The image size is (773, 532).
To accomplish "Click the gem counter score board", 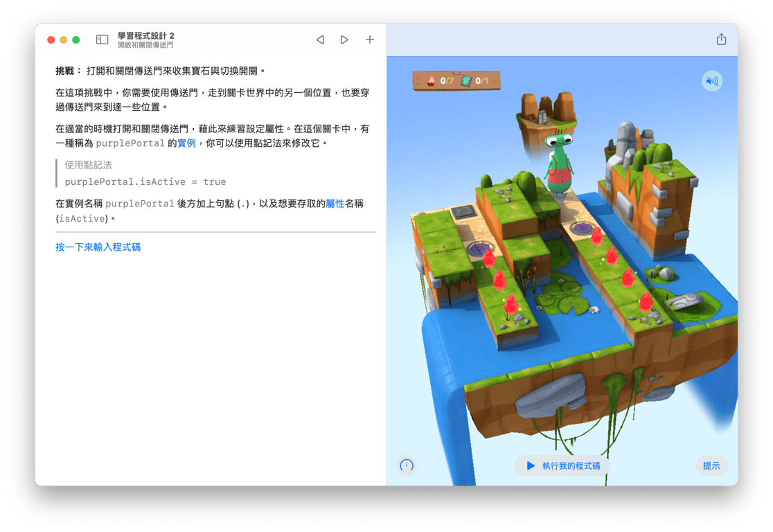I will coord(456,80).
